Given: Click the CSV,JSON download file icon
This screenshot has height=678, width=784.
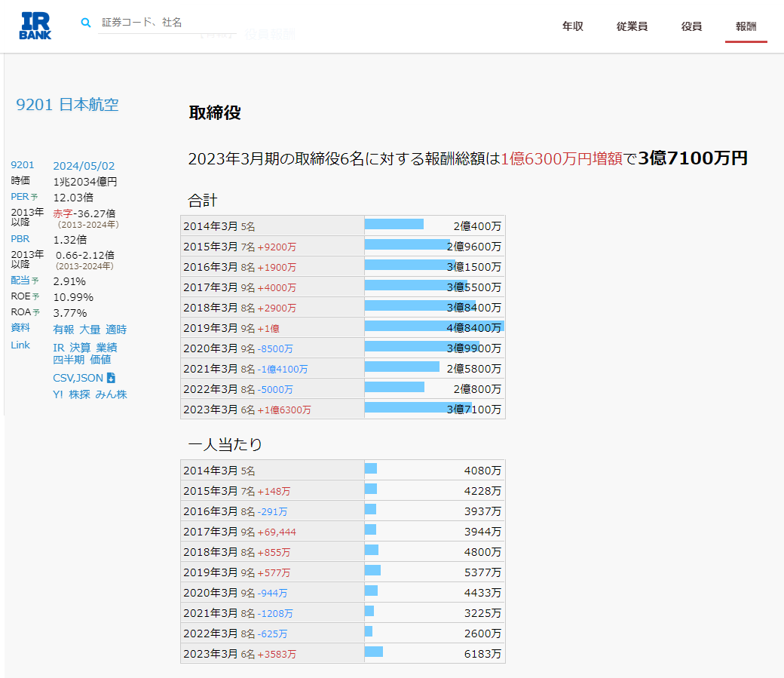Looking at the screenshot, I should pyautogui.click(x=112, y=378).
